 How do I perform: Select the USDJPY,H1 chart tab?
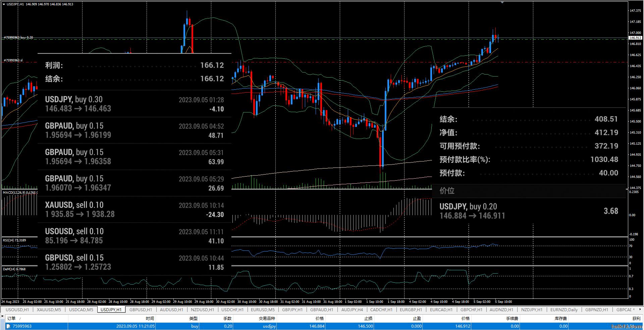(111, 310)
